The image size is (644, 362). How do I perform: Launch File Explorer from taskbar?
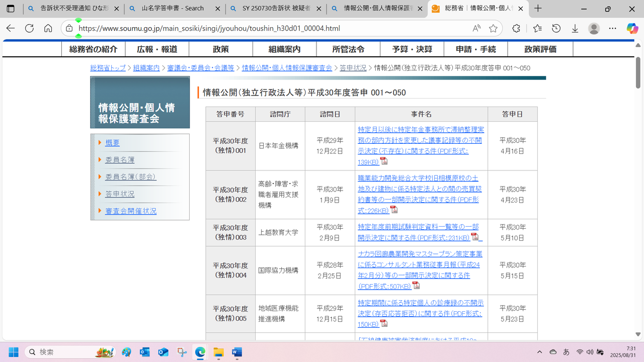click(x=218, y=352)
